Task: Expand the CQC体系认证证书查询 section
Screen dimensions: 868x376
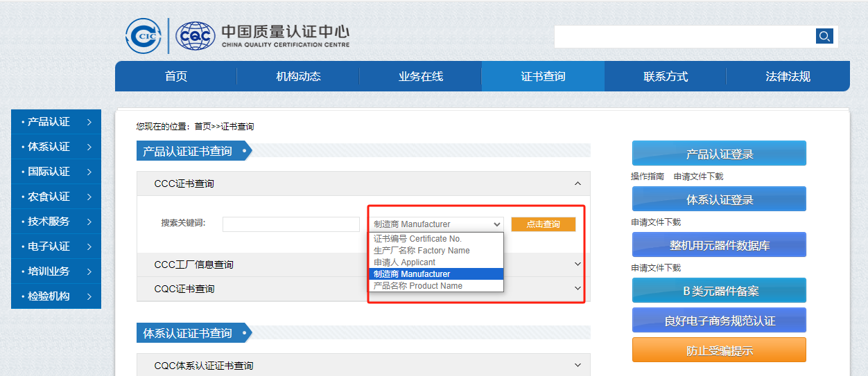Action: coord(578,365)
